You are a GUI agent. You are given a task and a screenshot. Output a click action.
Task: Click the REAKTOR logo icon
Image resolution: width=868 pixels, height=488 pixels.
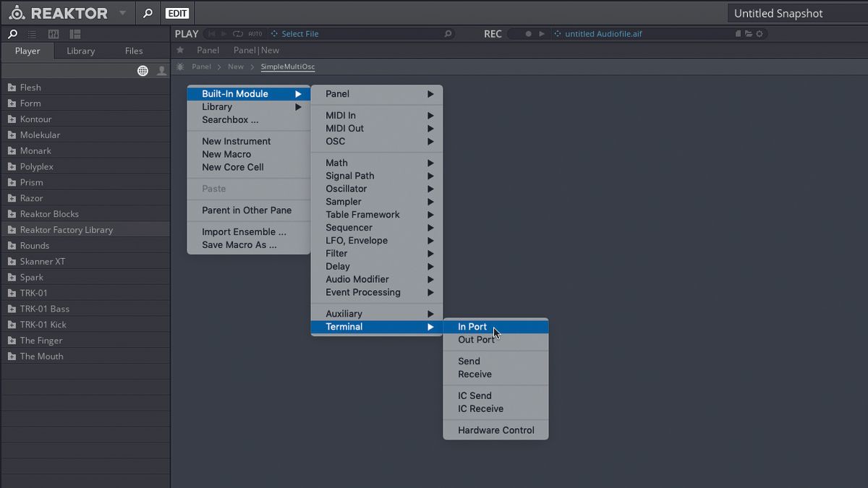coord(18,12)
